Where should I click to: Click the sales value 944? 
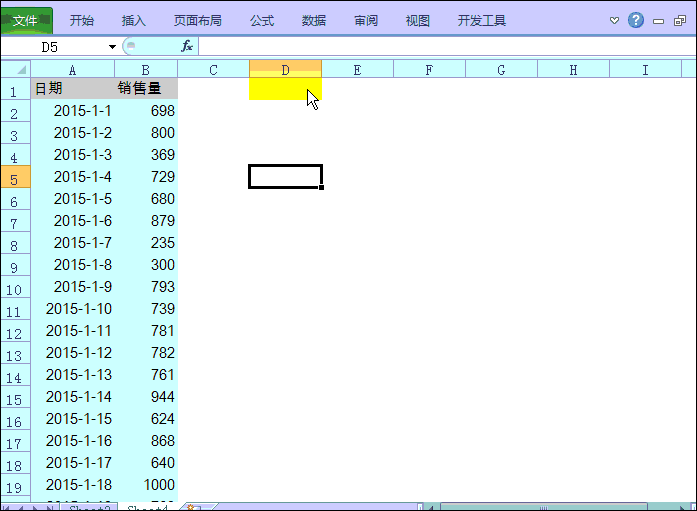click(146, 396)
